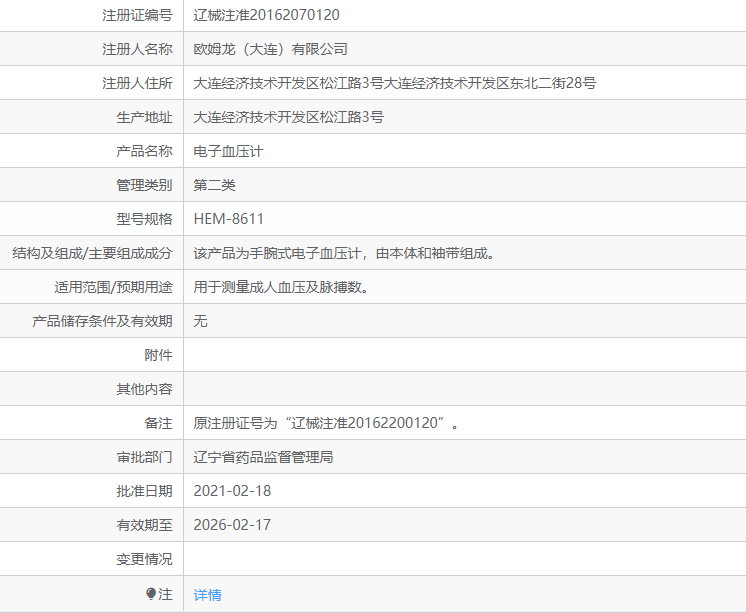The width and height of the screenshot is (746, 613).
Task: Select registrant name 欧姆龙（大连）有限公司
Action: coord(270,49)
